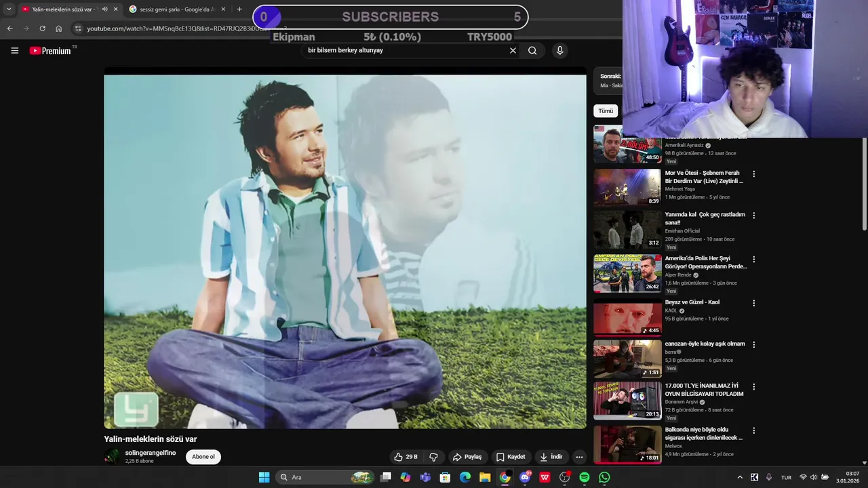Show hidden system tray icons
This screenshot has width=868, height=488.
pos(740,477)
